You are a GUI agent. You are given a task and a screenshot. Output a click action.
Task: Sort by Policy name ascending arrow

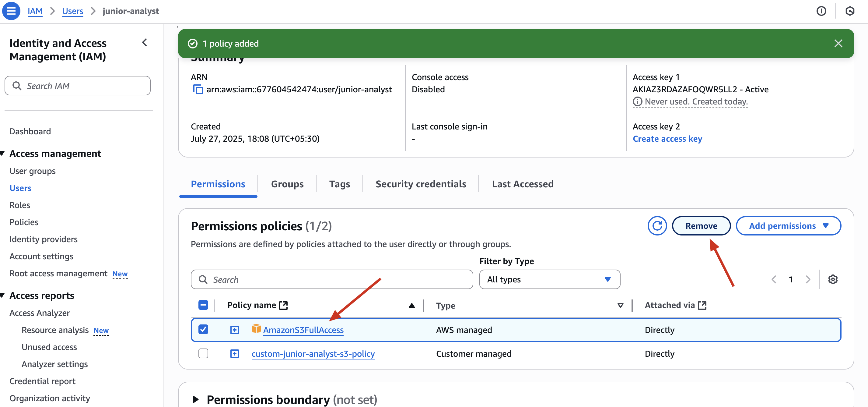pyautogui.click(x=411, y=306)
